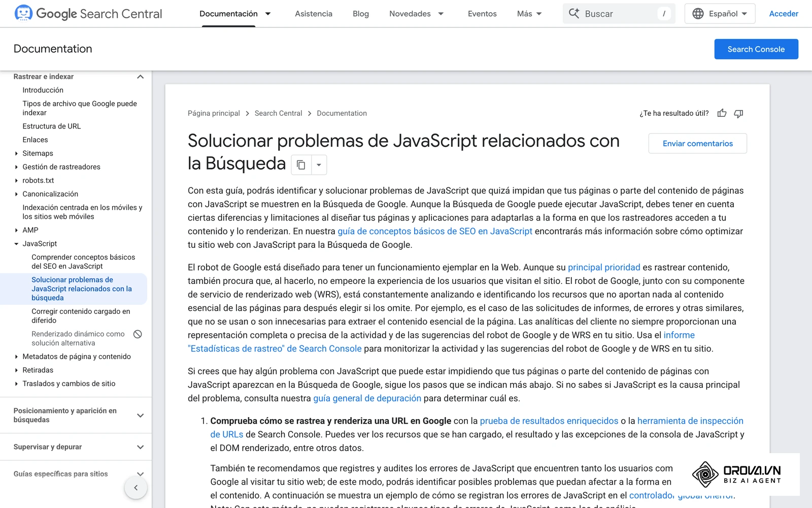Expand the Gestión de rastreadores item
Viewport: 812px width, 508px height.
tap(16, 167)
